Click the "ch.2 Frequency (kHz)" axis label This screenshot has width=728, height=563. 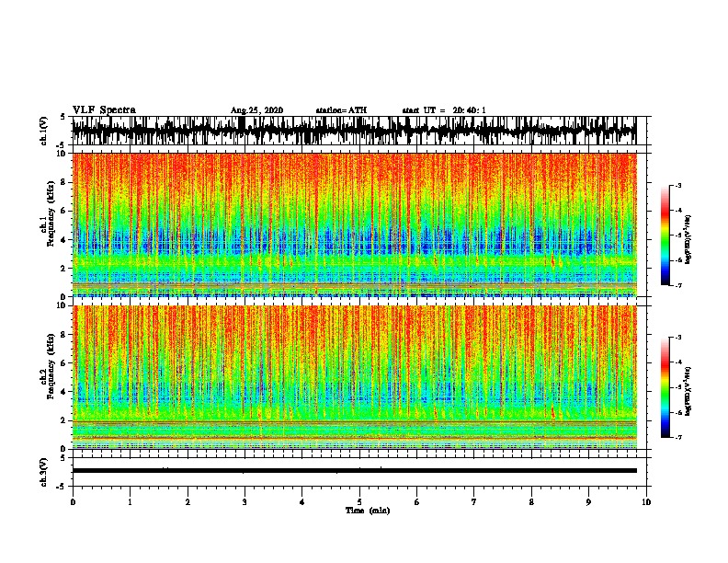(x=47, y=366)
